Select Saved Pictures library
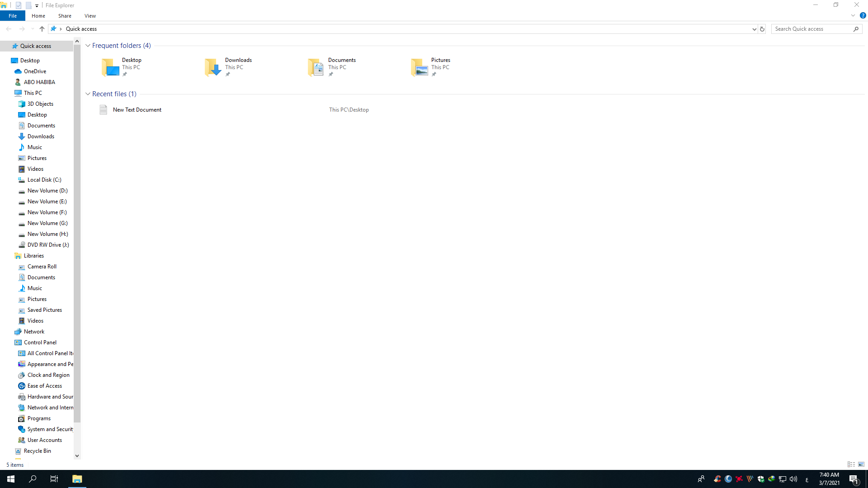868x488 pixels. pyautogui.click(x=44, y=310)
